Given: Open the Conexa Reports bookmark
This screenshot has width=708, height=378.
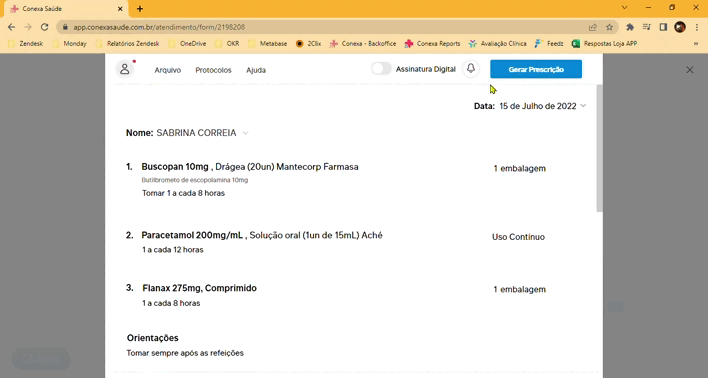Looking at the screenshot, I should [x=433, y=44].
